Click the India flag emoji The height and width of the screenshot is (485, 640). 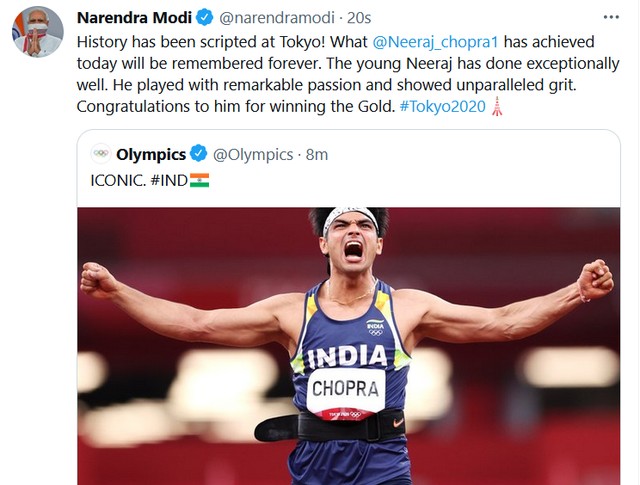click(x=199, y=180)
